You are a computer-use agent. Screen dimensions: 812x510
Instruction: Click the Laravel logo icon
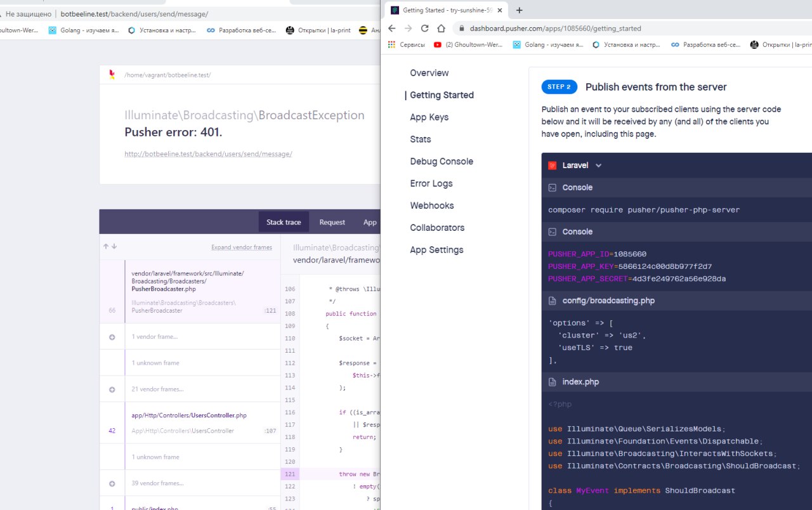[553, 166]
